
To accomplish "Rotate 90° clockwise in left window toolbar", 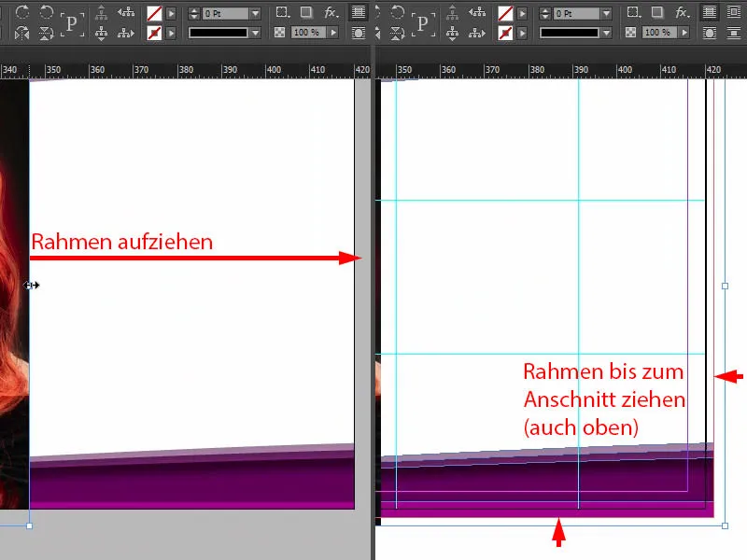I will point(21,12).
